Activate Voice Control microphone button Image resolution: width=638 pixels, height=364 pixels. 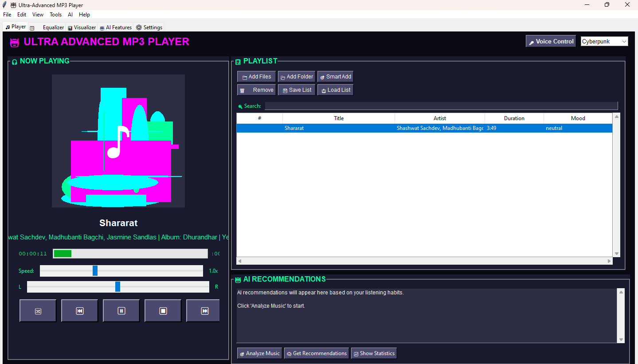[551, 41]
